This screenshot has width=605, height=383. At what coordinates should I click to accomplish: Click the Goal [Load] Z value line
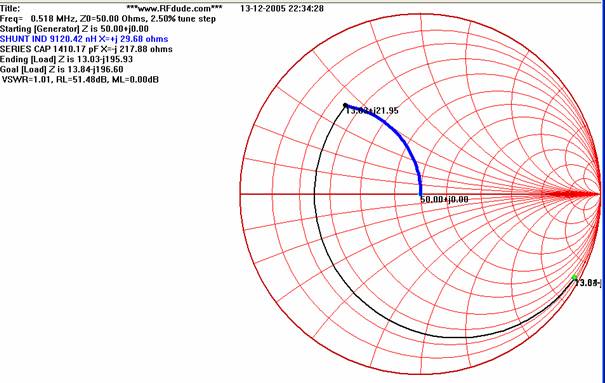point(62,69)
